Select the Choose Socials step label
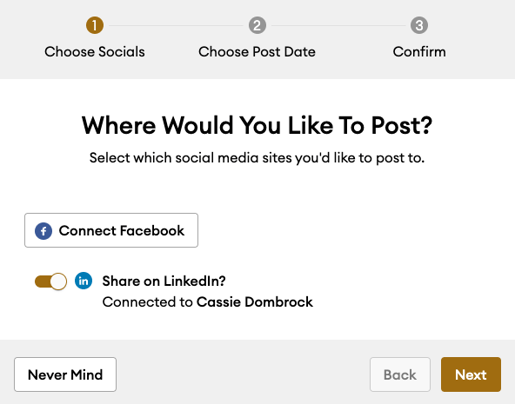Viewport: 515px width, 404px height. pos(95,52)
